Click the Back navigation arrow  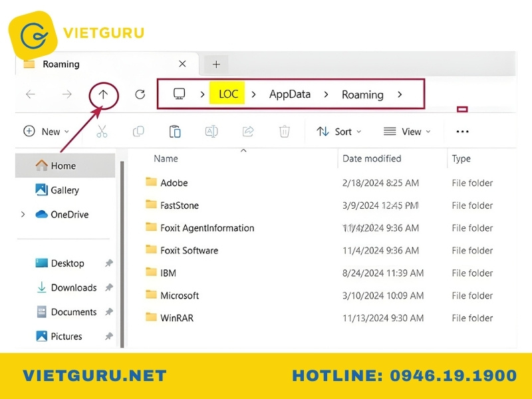[31, 94]
